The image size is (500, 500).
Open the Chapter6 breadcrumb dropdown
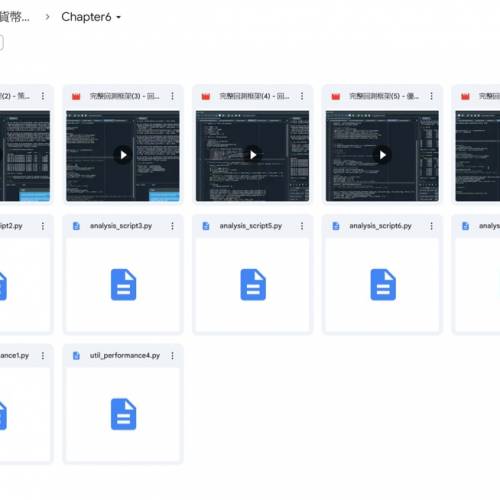click(91, 17)
